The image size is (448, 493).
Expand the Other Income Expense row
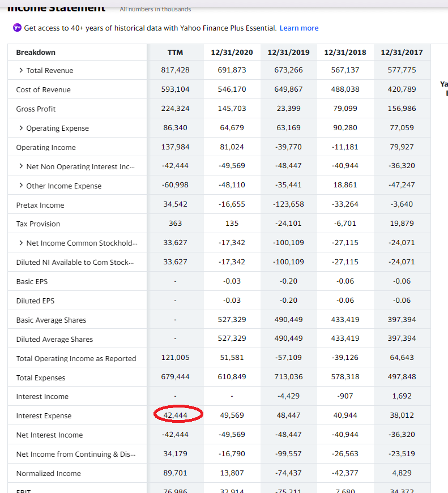pyautogui.click(x=21, y=186)
